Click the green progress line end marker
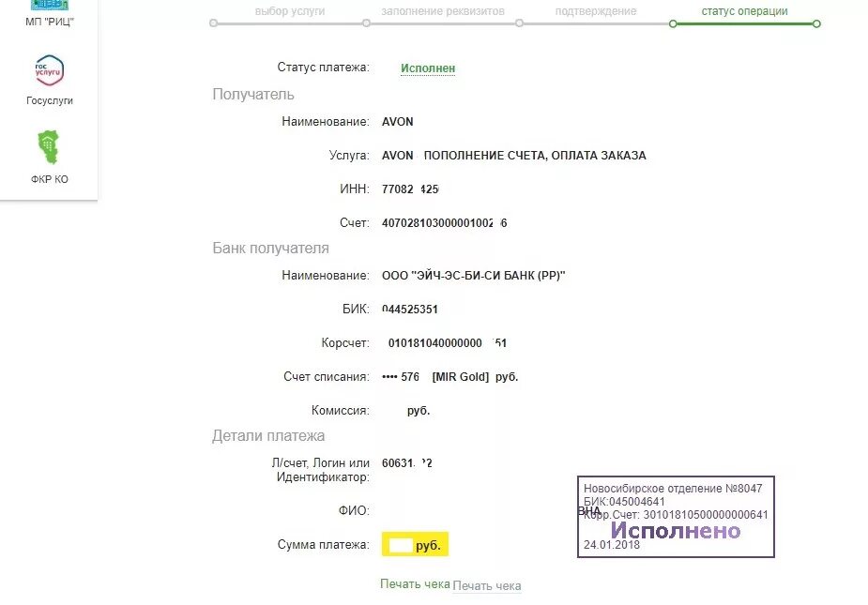Image resolution: width=868 pixels, height=605 pixels. [816, 23]
